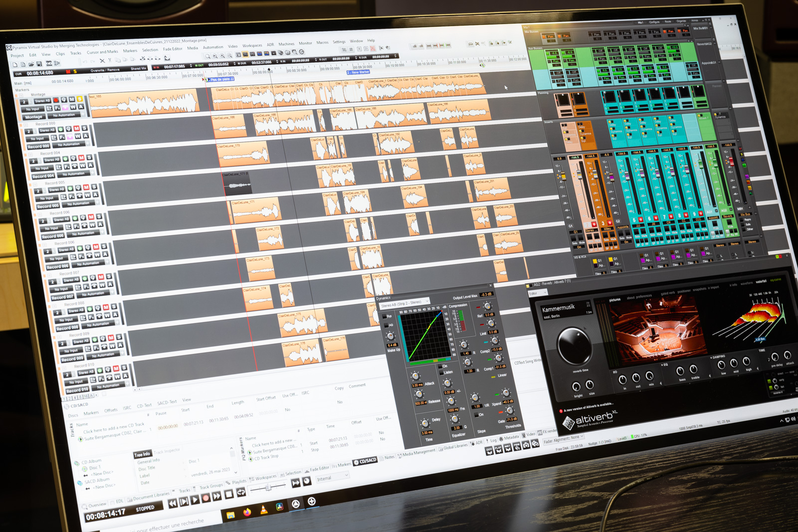Open DaVinci Resolve from the taskbar
This screenshot has width=798, height=532.
point(279,507)
